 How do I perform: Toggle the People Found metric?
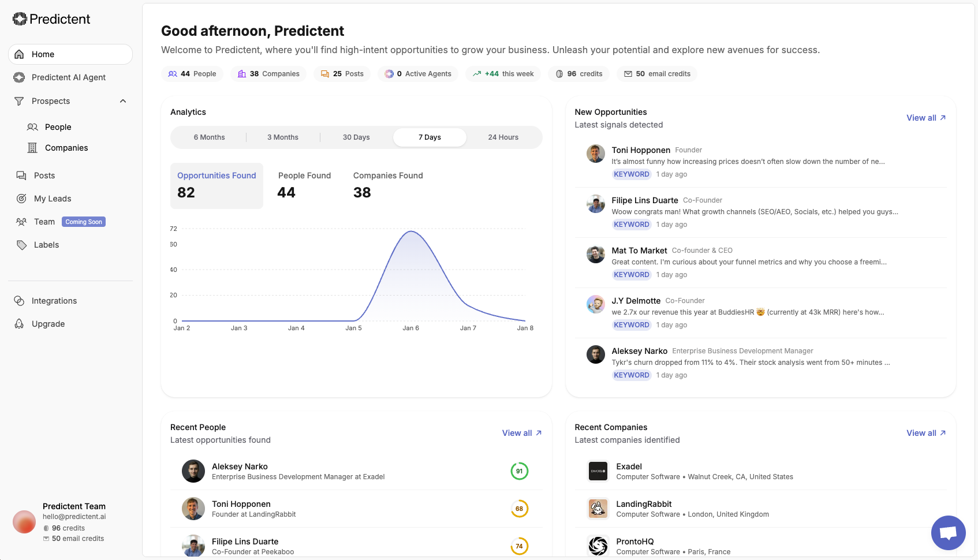tap(304, 185)
